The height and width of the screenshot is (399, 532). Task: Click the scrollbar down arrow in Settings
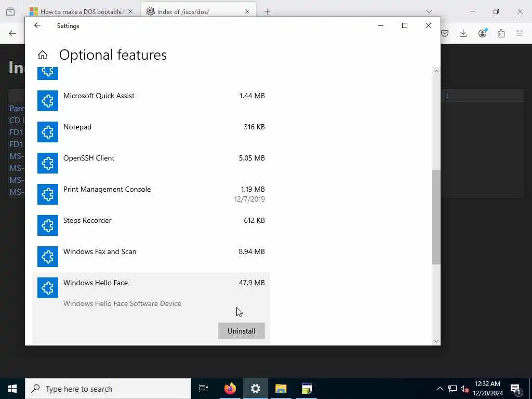(436, 341)
